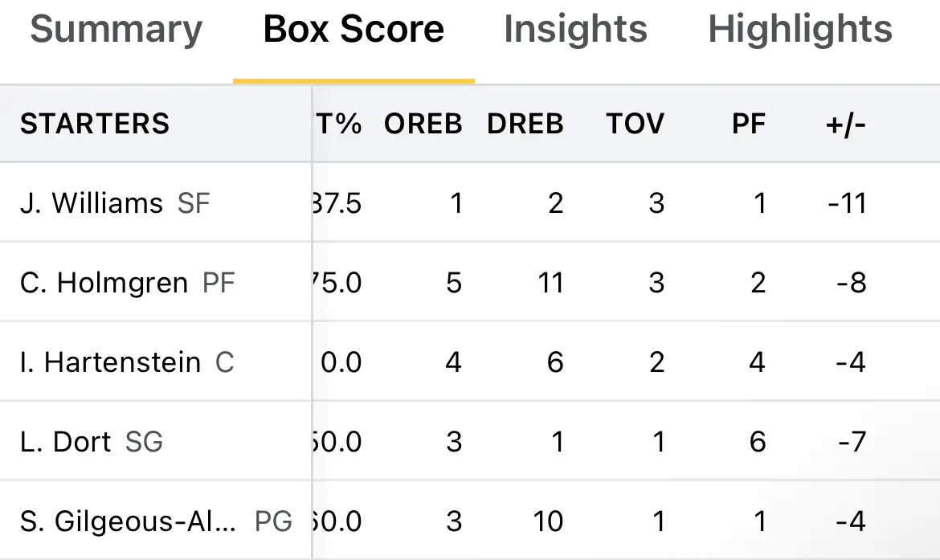Click the +/- column header
The width and height of the screenshot is (940, 560).
point(845,124)
